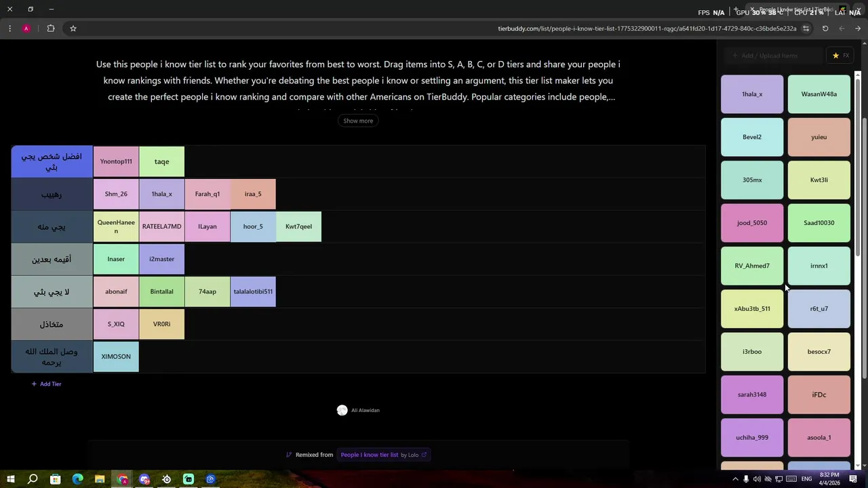Select the jood_5050 tile in items panel
Image resolution: width=868 pixels, height=488 pixels.
752,223
